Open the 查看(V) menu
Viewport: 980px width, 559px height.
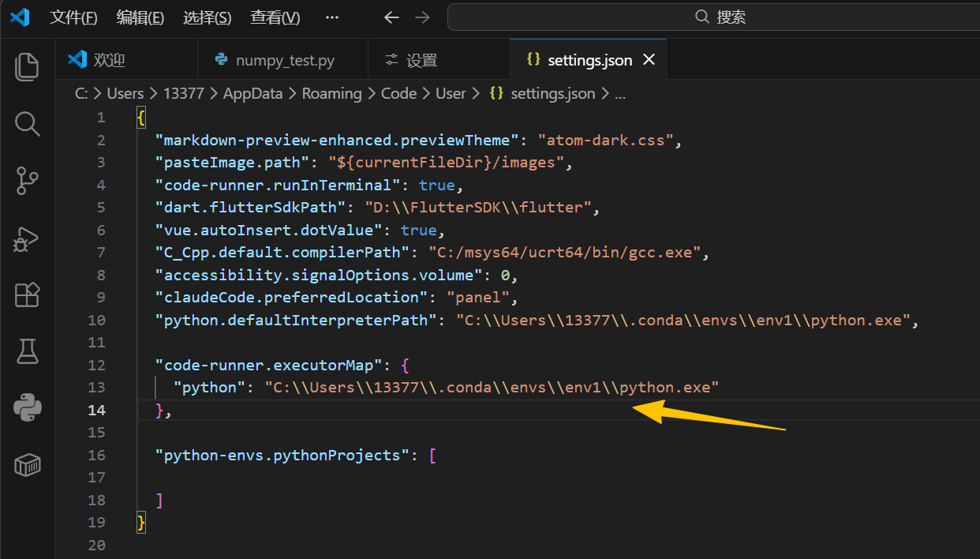pos(275,17)
